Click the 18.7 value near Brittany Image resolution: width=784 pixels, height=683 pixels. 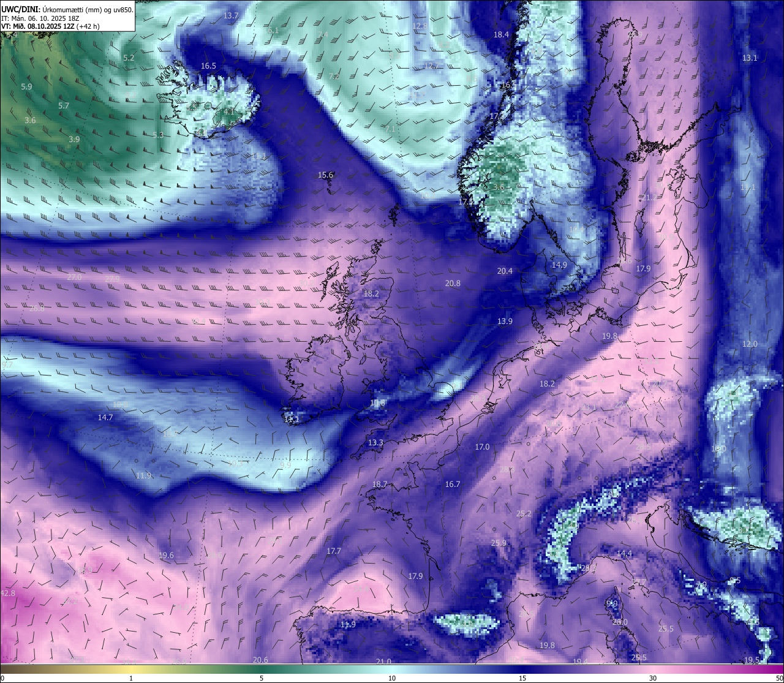click(380, 485)
